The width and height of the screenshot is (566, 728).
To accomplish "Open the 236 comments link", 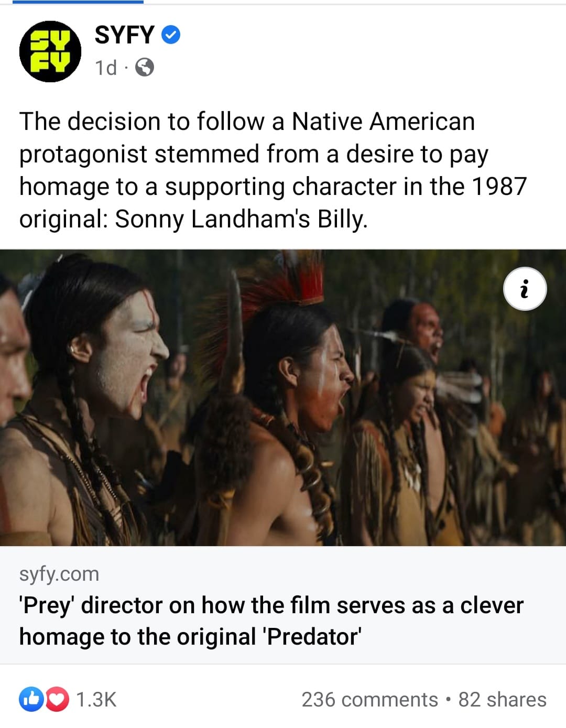I will [369, 699].
